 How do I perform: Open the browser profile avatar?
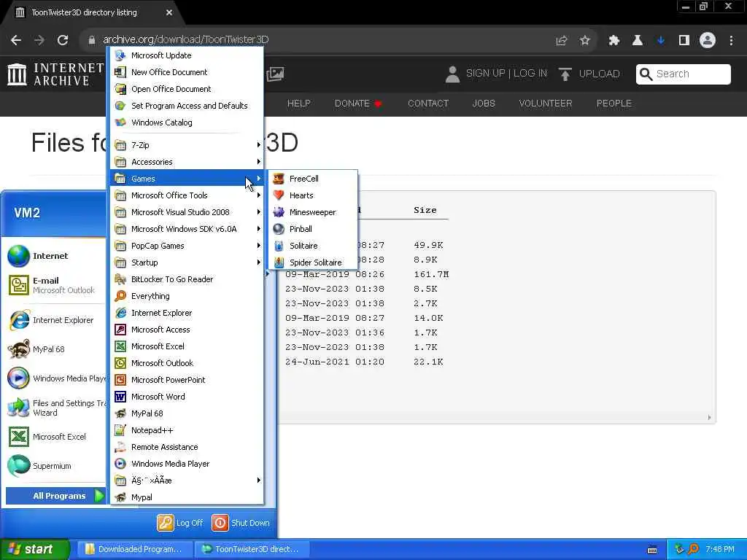coord(708,40)
